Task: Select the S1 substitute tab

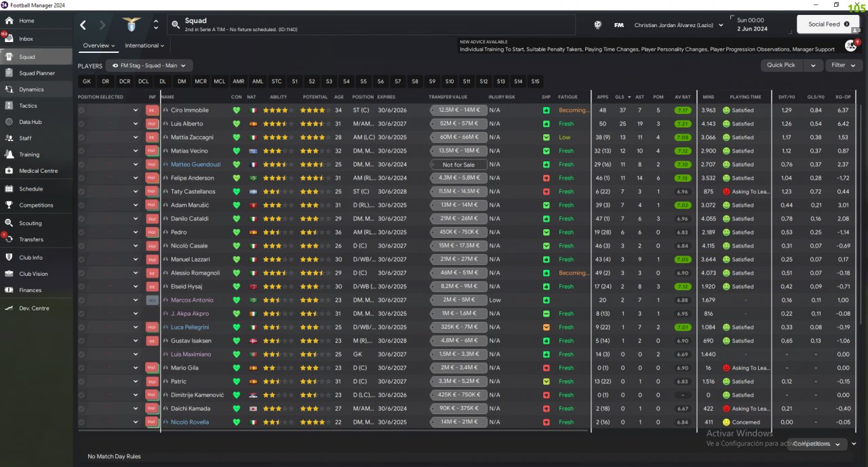Action: coord(294,81)
